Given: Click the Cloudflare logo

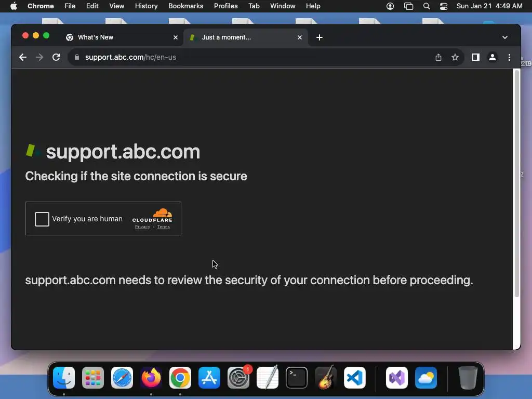Looking at the screenshot, I should [x=152, y=216].
